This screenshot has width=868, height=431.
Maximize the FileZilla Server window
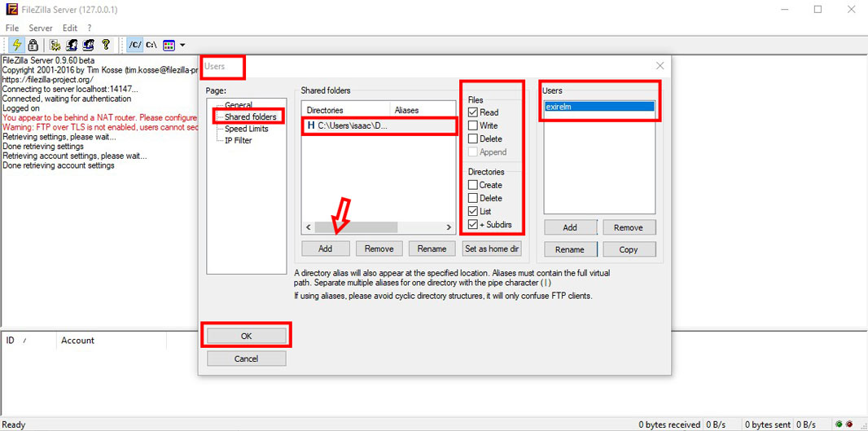click(x=818, y=10)
